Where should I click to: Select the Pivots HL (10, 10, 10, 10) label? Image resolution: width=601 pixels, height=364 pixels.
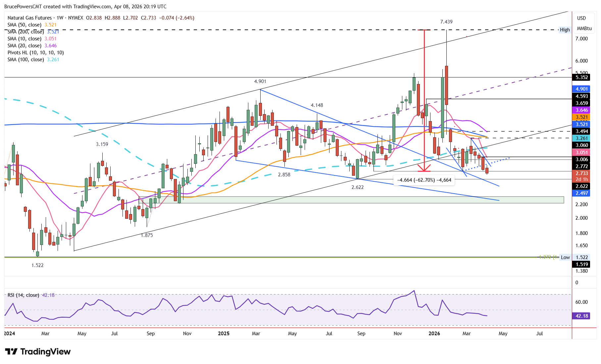[x=36, y=53]
